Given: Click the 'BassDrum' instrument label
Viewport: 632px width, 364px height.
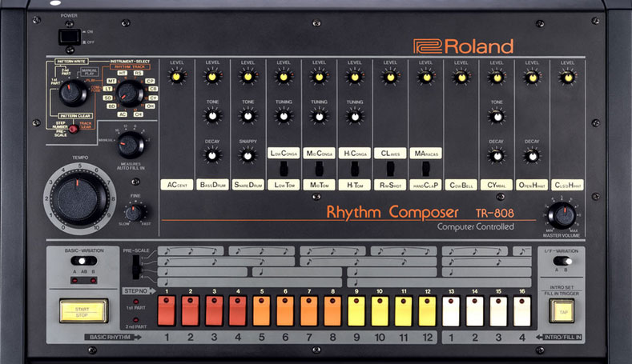Looking at the screenshot, I should coord(212,185).
